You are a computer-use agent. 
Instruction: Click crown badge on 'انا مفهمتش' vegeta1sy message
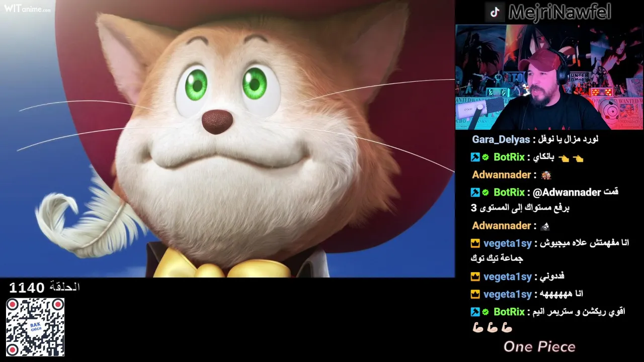coord(475,243)
